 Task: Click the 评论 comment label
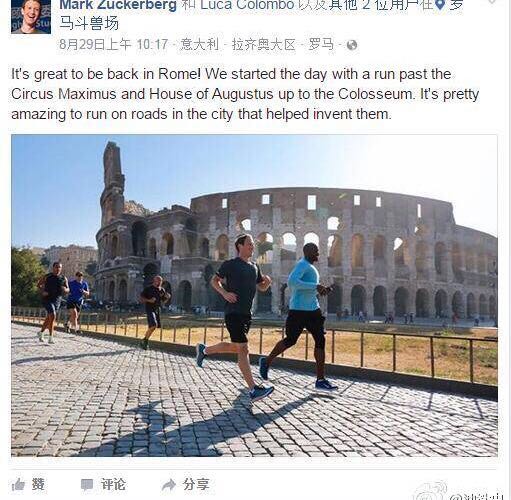pos(113,485)
